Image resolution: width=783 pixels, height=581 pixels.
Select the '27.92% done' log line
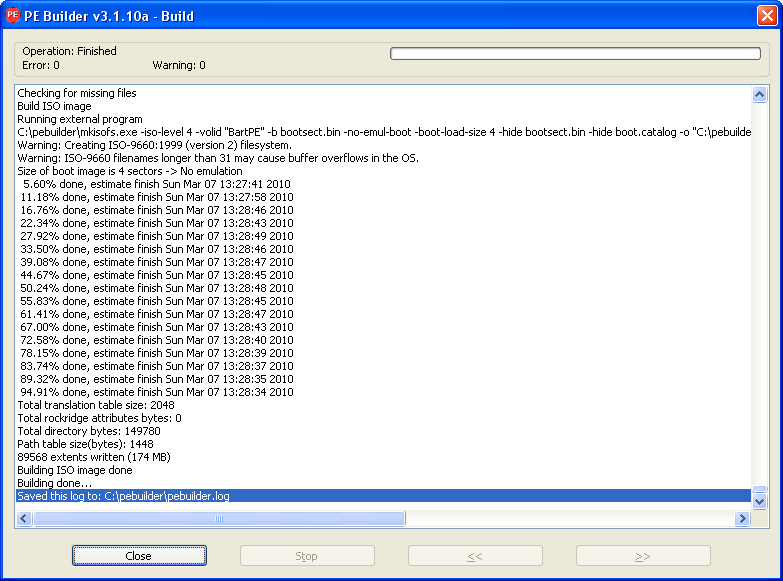tap(384, 236)
